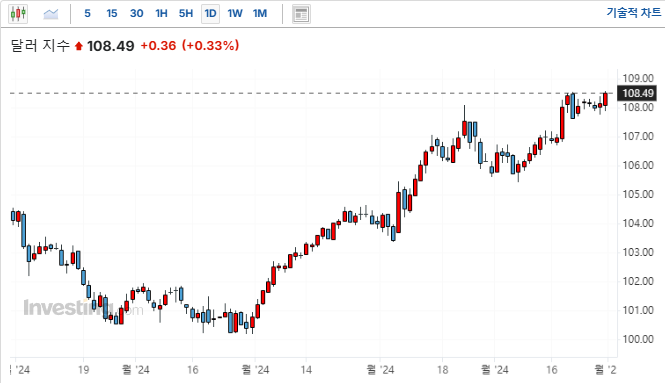This screenshot has height=383, width=665.
Task: Click the 100.00 axis label
Action: 638,339
